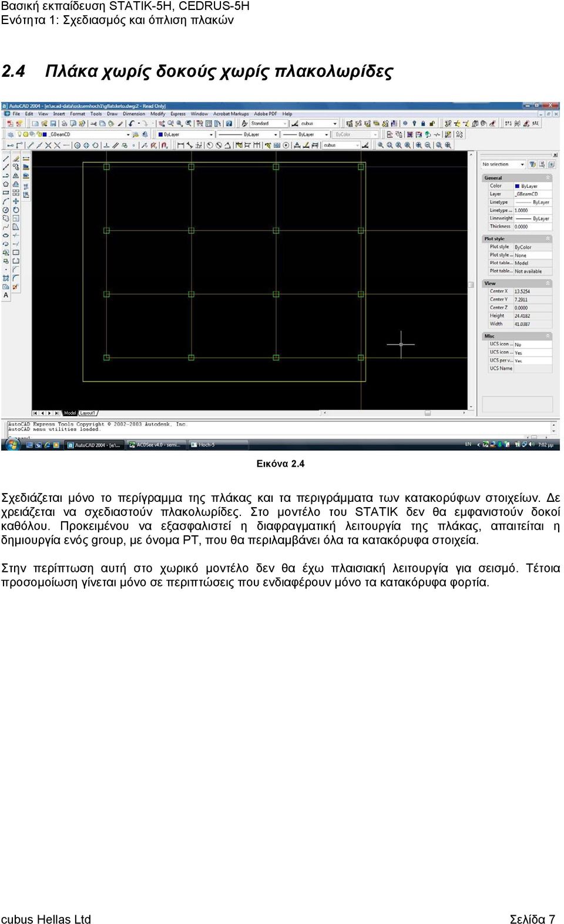The height and width of the screenshot is (924, 564).
Task: Open the Draw menu
Action: click(112, 114)
